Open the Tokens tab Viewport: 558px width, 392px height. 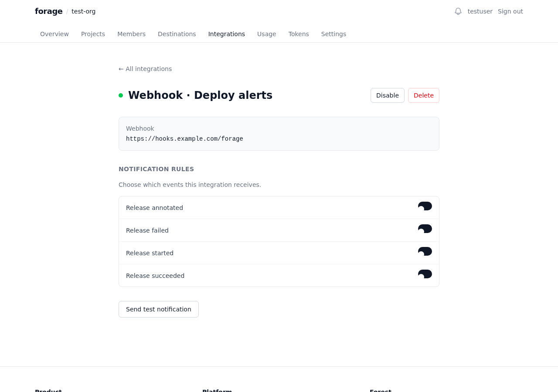299,34
